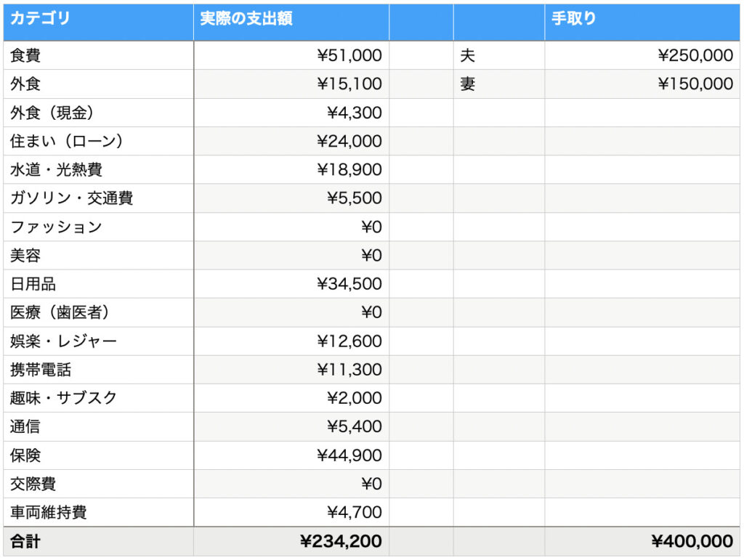Click the 妻 label cell
The height and width of the screenshot is (560, 744).
pyautogui.click(x=498, y=84)
